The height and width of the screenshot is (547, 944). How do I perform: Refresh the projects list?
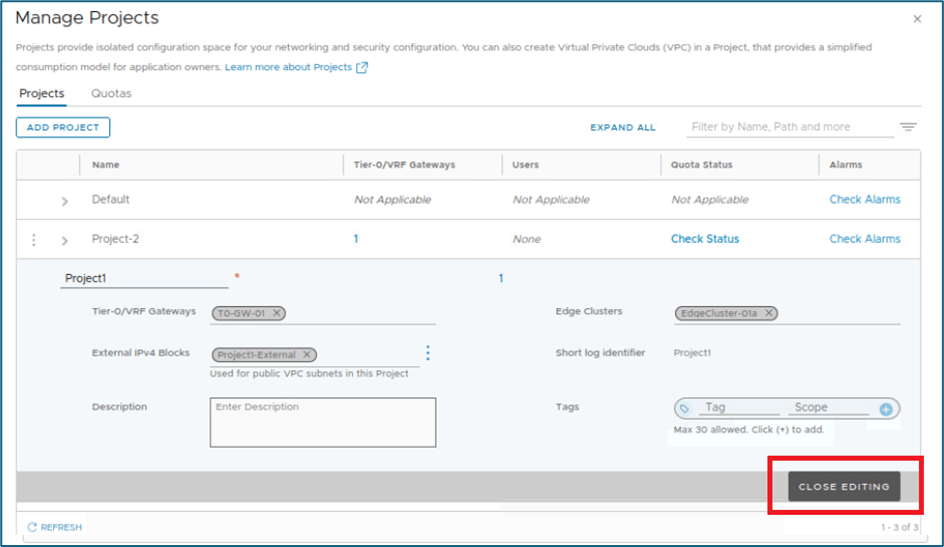point(55,527)
